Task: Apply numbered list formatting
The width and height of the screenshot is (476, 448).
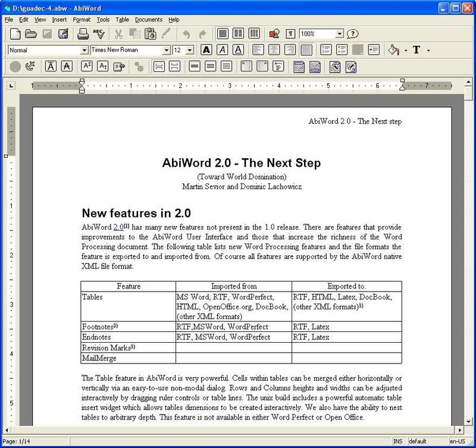Action: pyautogui.click(x=325, y=50)
